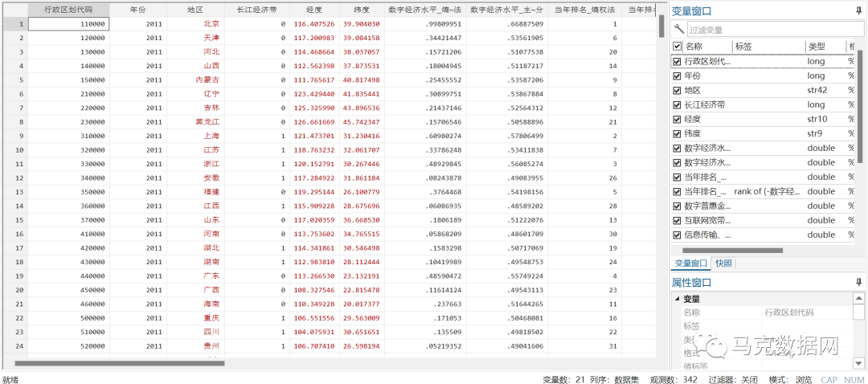Pin the 变量窗口 panel
Viewport: 868px width, 384px height.
859,10
